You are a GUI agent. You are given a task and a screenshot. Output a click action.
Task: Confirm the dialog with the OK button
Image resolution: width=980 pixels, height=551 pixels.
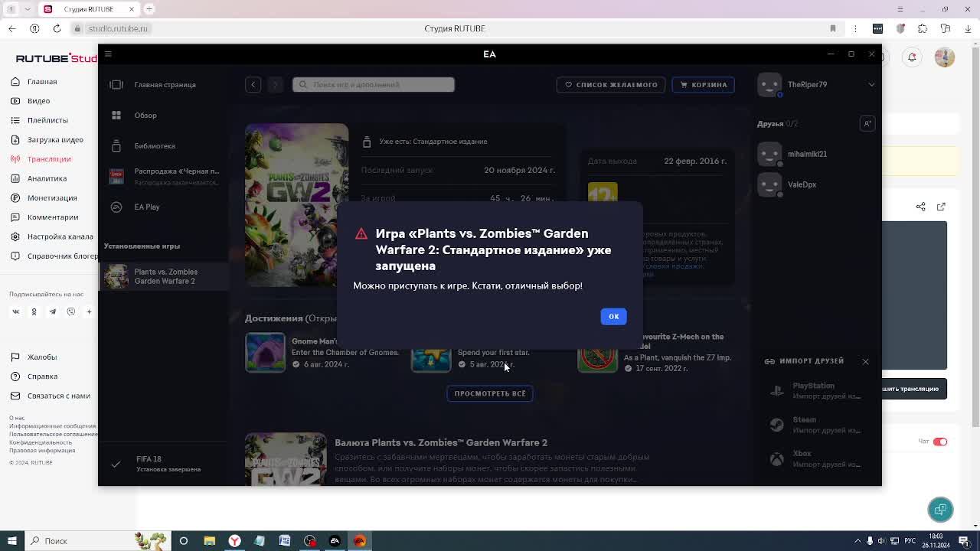(613, 316)
